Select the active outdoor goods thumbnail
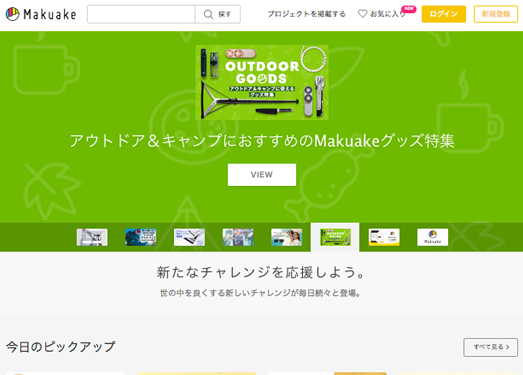Image resolution: width=523 pixels, height=375 pixels. pyautogui.click(x=335, y=237)
